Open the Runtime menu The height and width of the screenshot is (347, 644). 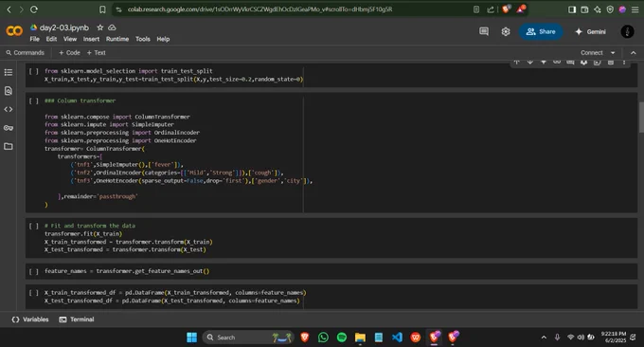point(117,39)
